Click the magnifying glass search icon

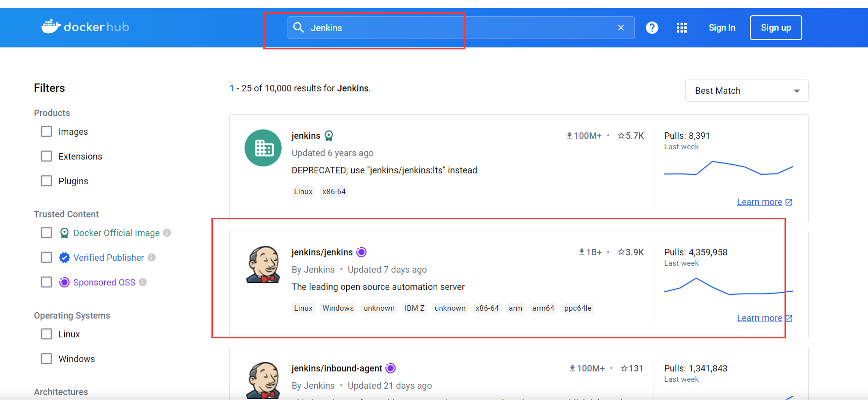298,28
